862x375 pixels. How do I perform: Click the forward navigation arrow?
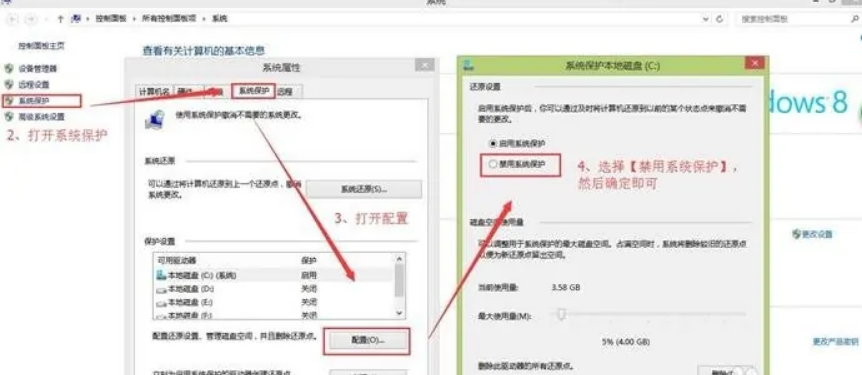pos(31,19)
